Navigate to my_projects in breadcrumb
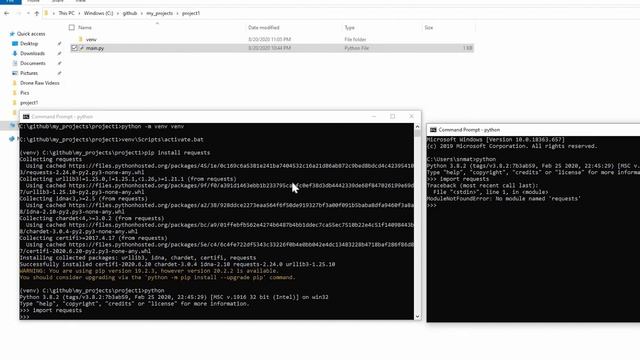The width and height of the screenshot is (640, 360). tap(160, 13)
